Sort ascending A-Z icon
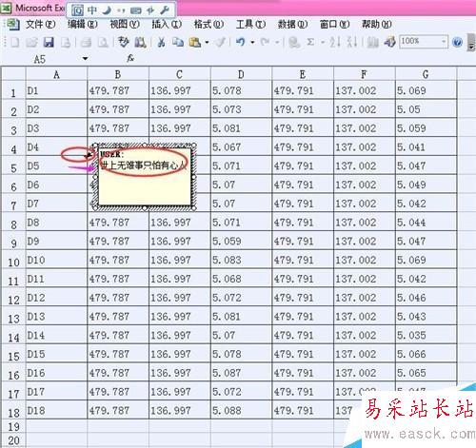This screenshot has height=448, width=476. 334,42
